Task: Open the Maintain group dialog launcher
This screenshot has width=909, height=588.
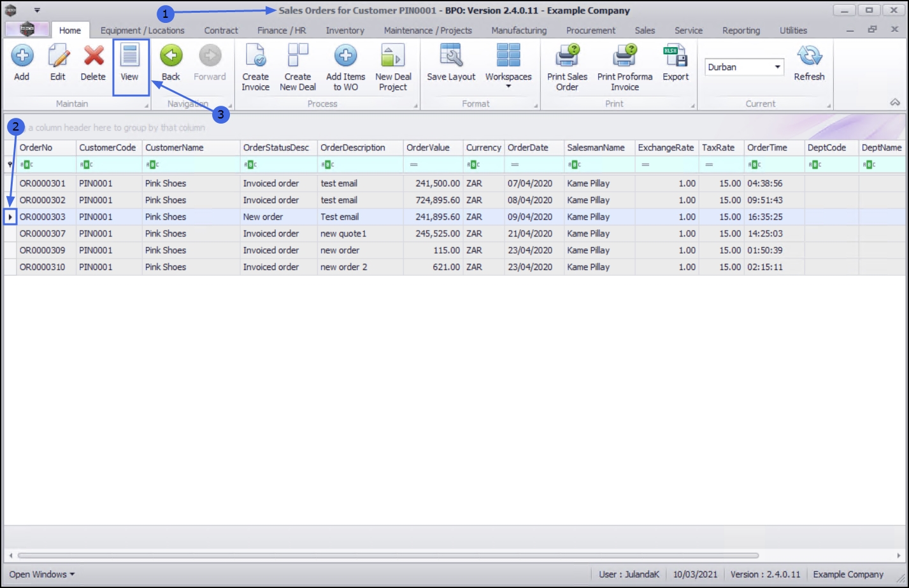Action: pos(146,106)
